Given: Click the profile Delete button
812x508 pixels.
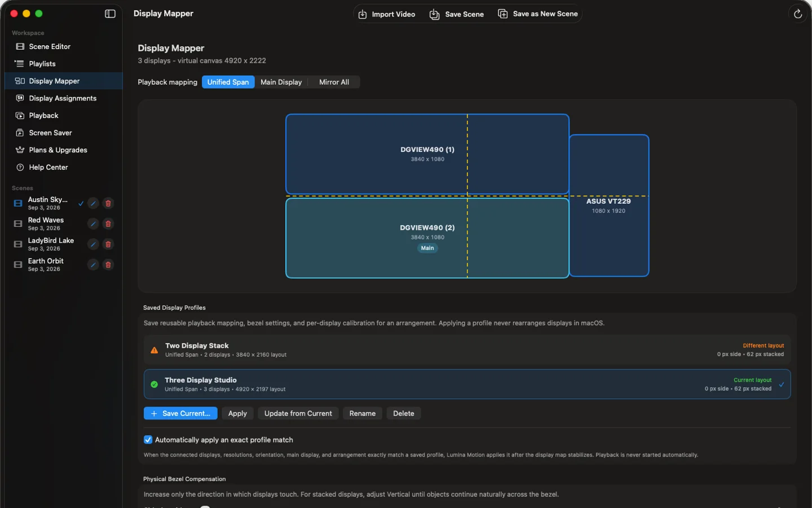Looking at the screenshot, I should [x=403, y=413].
